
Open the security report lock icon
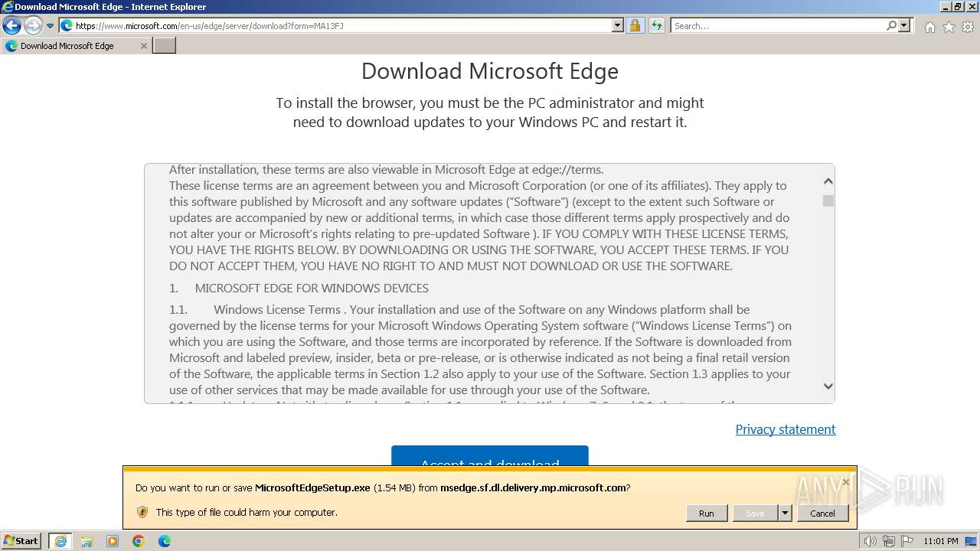point(635,25)
